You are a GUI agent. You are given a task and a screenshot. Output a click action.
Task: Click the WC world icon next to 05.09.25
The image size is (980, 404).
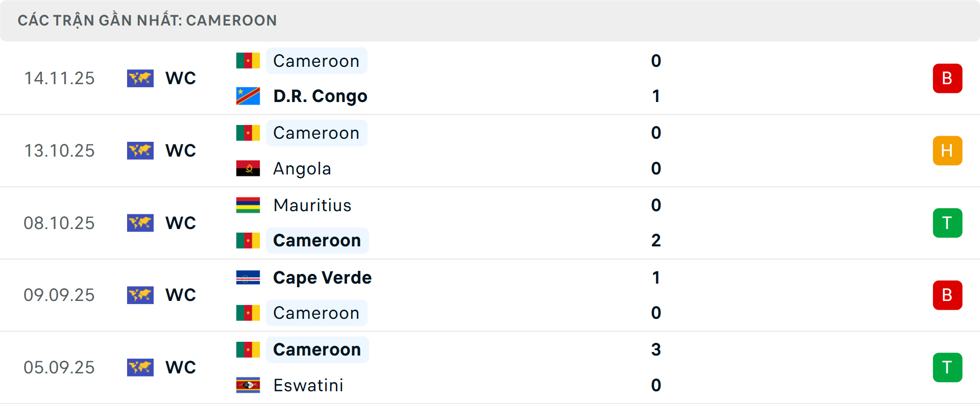tap(140, 367)
